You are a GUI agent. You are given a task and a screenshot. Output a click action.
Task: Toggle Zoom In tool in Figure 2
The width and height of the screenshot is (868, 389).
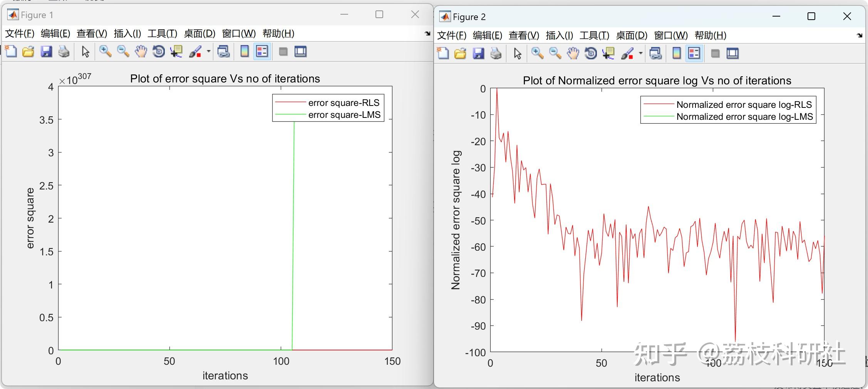pos(537,53)
